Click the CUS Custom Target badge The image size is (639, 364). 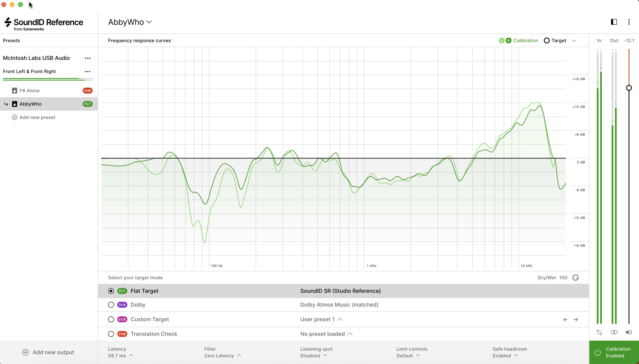coord(122,319)
